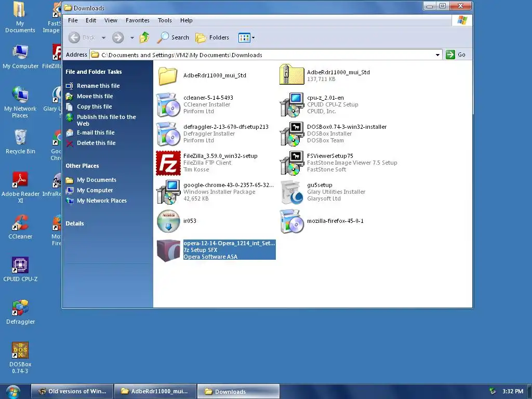Select CCleaner desktop shortcut

pos(20,227)
